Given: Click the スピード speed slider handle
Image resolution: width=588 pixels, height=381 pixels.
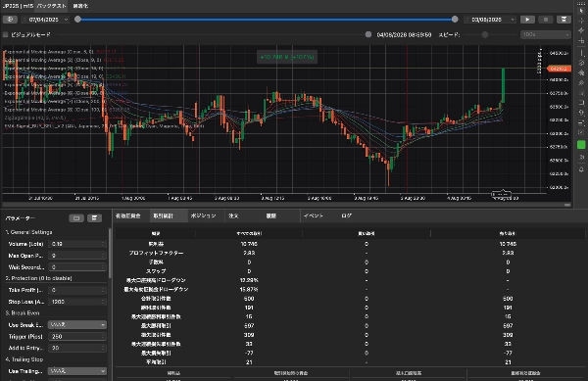Looking at the screenshot, I should 485,35.
